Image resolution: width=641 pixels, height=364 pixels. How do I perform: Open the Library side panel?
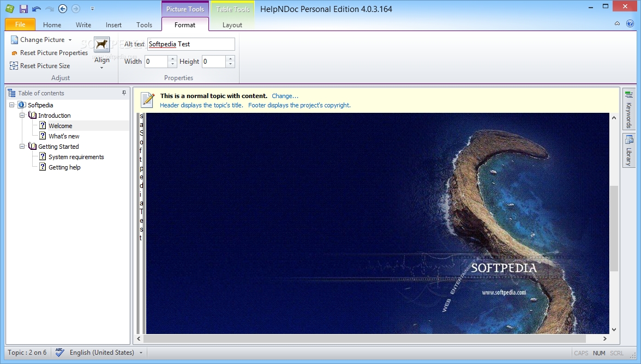[x=629, y=150]
